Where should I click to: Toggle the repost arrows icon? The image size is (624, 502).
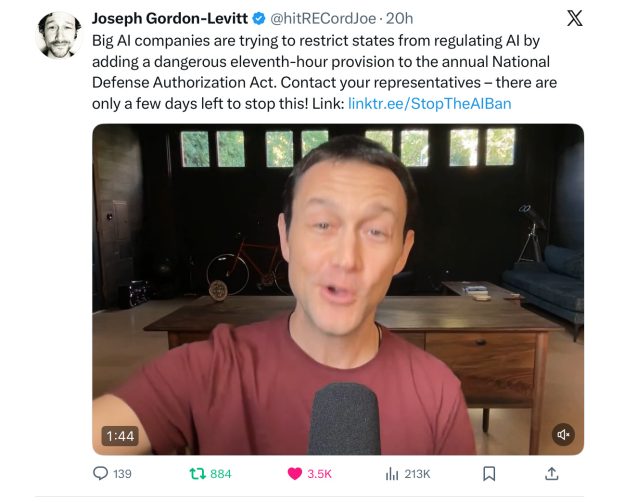pos(197,474)
